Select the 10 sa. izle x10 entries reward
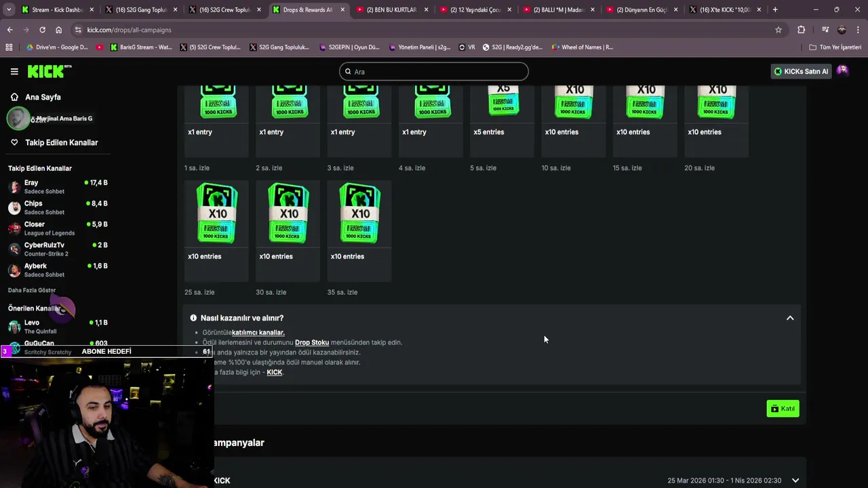Image resolution: width=868 pixels, height=488 pixels. click(574, 121)
